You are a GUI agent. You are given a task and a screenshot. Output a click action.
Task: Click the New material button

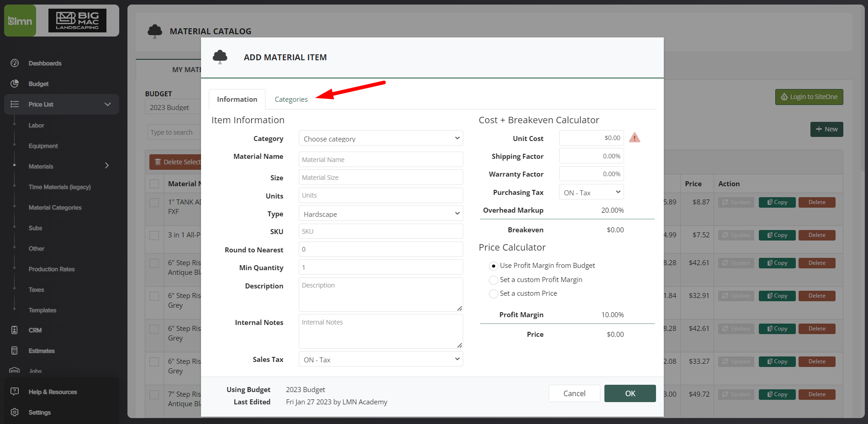pos(826,129)
